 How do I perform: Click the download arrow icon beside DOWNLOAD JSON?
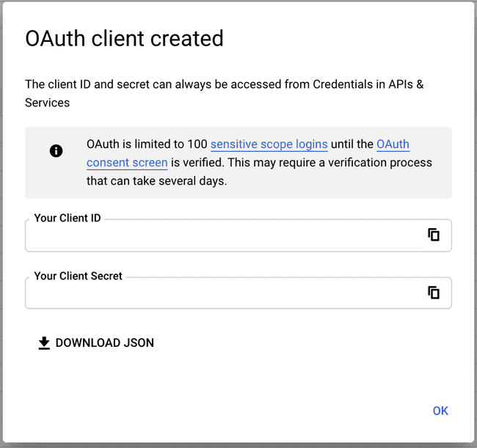(44, 343)
